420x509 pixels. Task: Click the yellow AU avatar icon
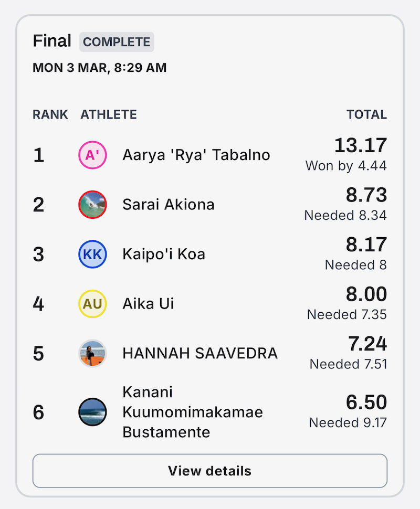point(92,304)
